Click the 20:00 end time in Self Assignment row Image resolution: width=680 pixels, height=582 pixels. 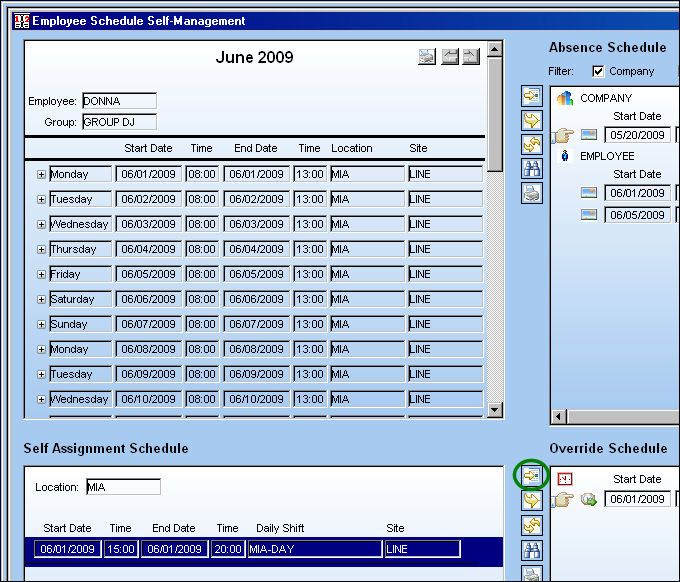pyautogui.click(x=228, y=549)
